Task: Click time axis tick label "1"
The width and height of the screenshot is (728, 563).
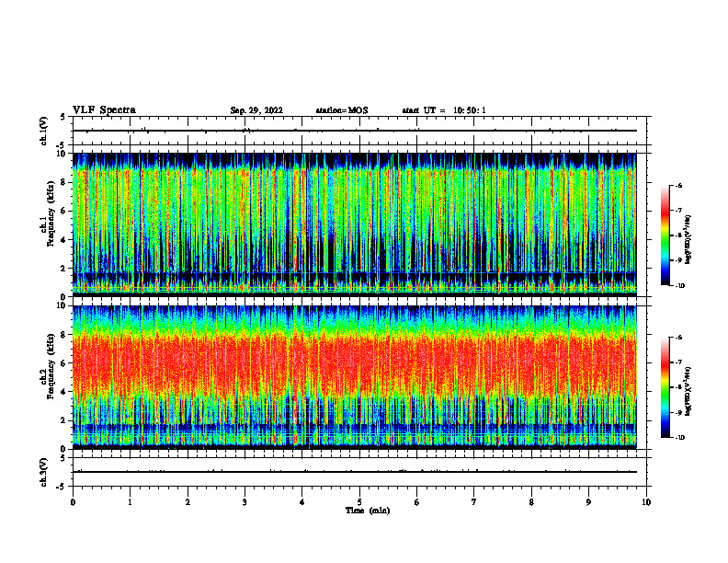Action: coord(130,502)
